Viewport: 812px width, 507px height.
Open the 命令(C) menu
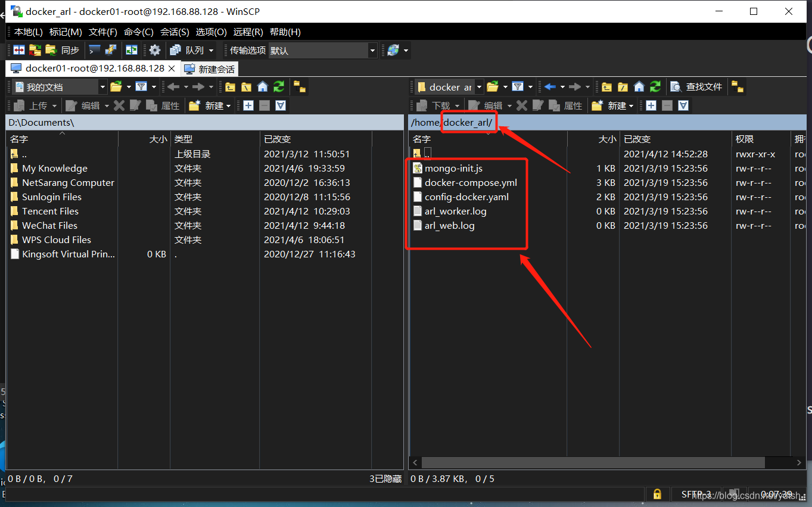pyautogui.click(x=139, y=32)
